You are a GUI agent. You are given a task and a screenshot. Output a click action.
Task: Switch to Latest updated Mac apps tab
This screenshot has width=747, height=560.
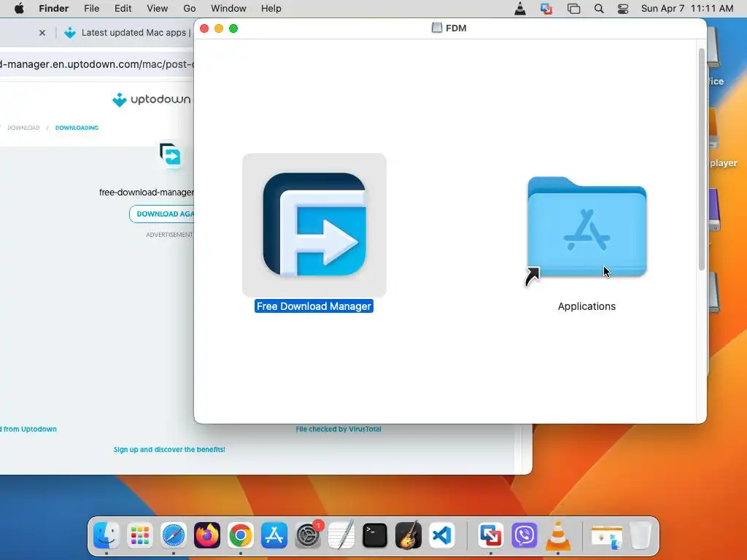click(128, 33)
